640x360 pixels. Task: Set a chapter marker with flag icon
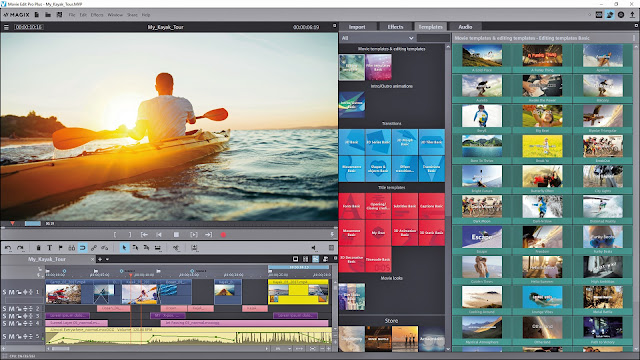pyautogui.click(x=60, y=248)
